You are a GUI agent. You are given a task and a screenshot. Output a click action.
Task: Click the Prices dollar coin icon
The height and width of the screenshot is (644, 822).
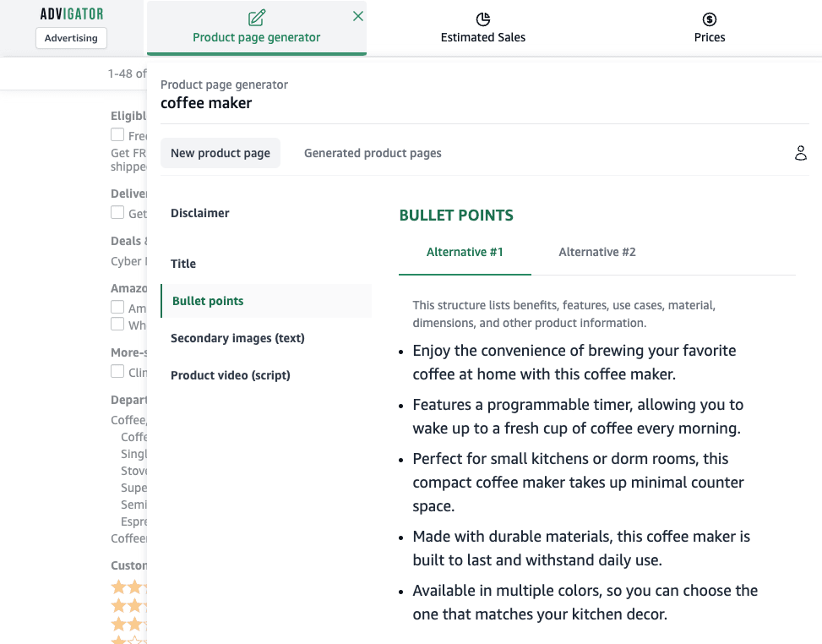(x=710, y=19)
